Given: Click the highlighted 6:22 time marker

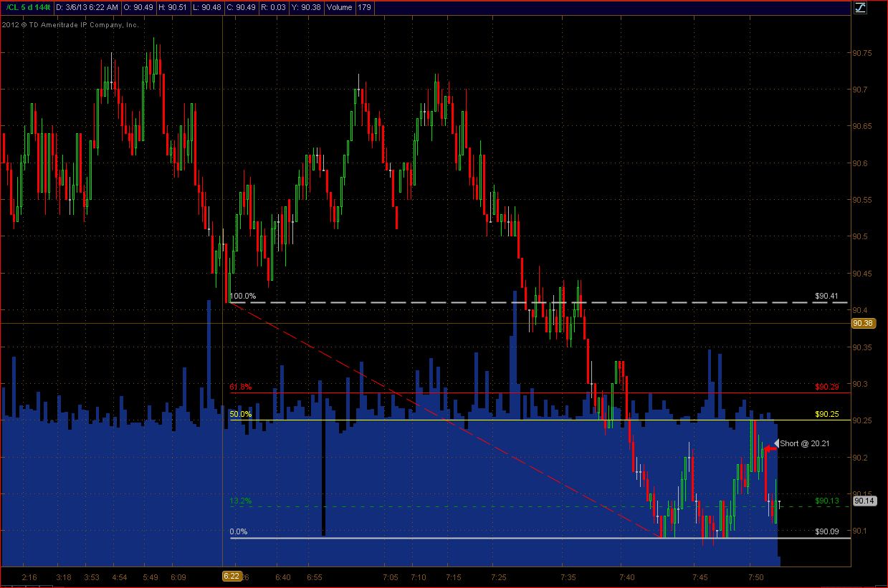Looking at the screenshot, I should pos(231,577).
